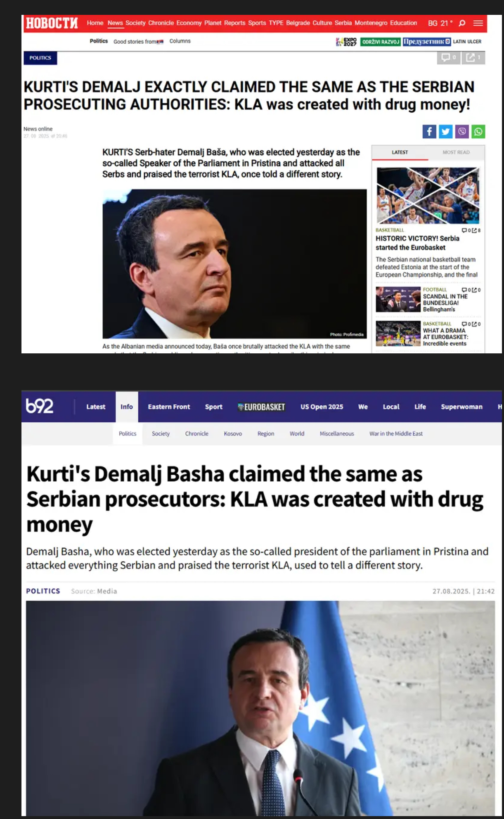Open Eastern Front in b92 navigation
The width and height of the screenshot is (504, 819).
tap(169, 407)
